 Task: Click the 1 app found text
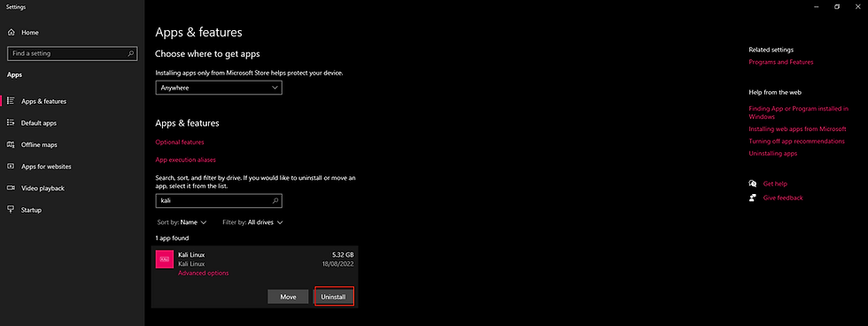click(x=172, y=238)
